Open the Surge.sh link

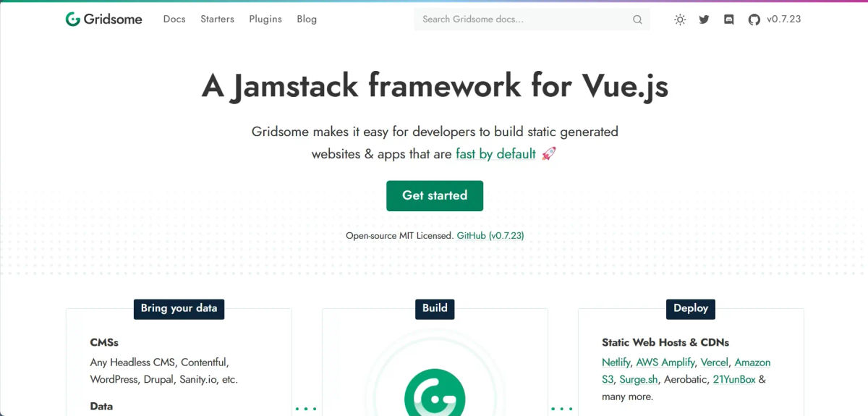[x=639, y=379]
